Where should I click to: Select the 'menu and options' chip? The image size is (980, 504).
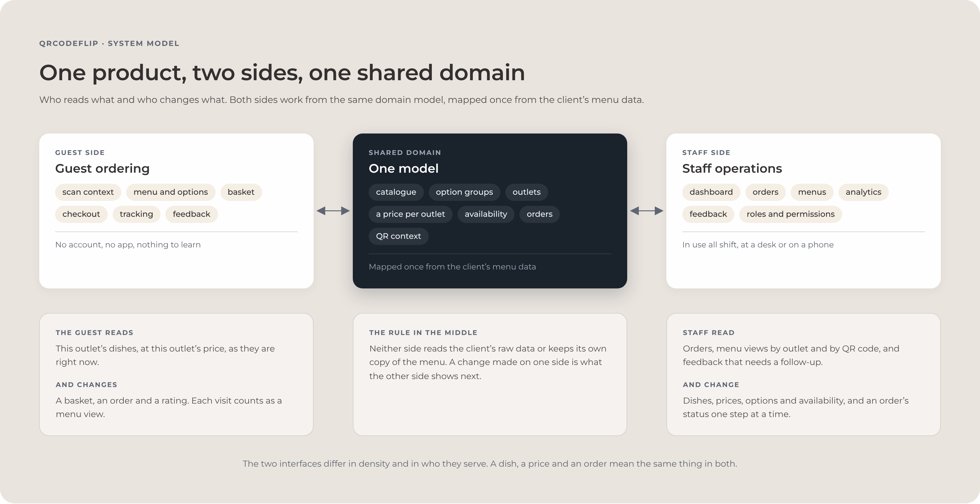[171, 192]
